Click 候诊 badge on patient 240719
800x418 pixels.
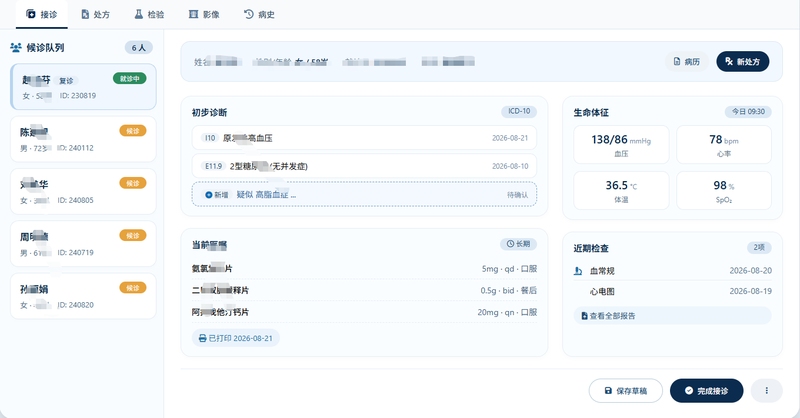tap(133, 236)
